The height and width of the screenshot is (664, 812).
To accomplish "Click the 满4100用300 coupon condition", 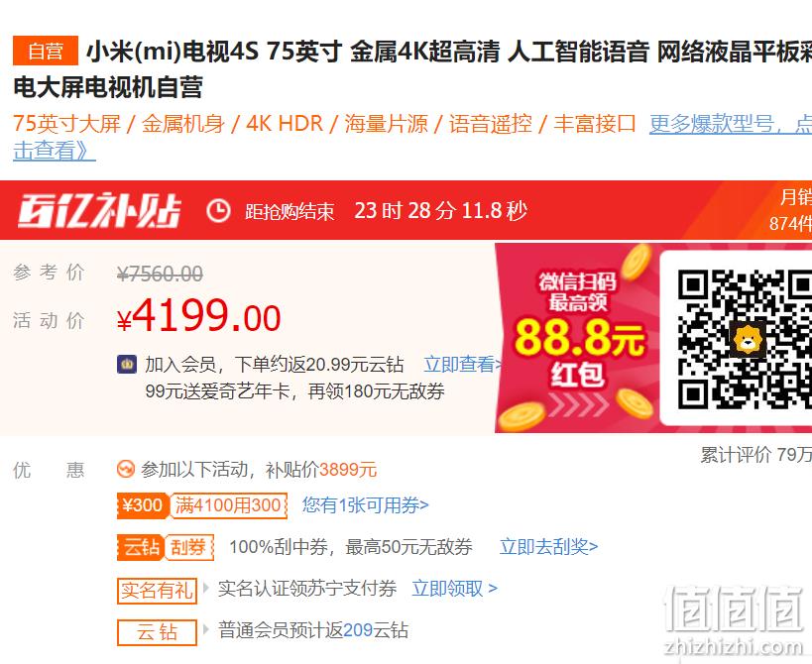I will (228, 505).
